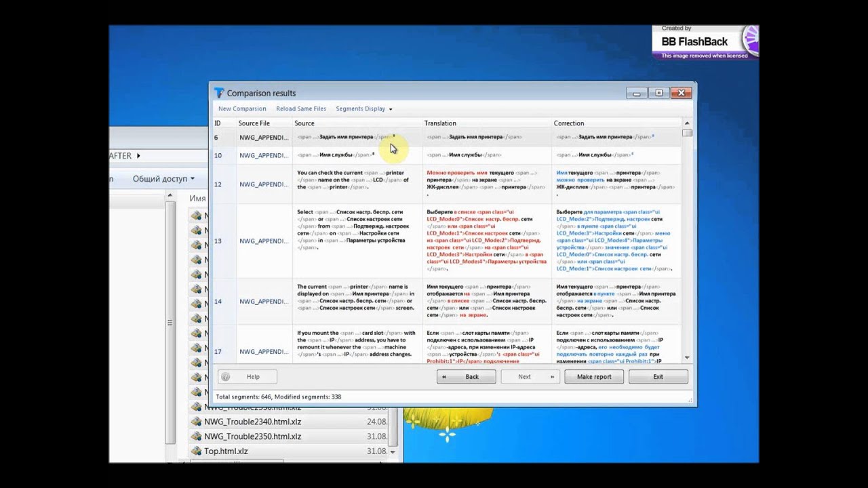Viewport: 868px width, 488px height.
Task: Open the Segments Display dropdown
Action: point(363,108)
